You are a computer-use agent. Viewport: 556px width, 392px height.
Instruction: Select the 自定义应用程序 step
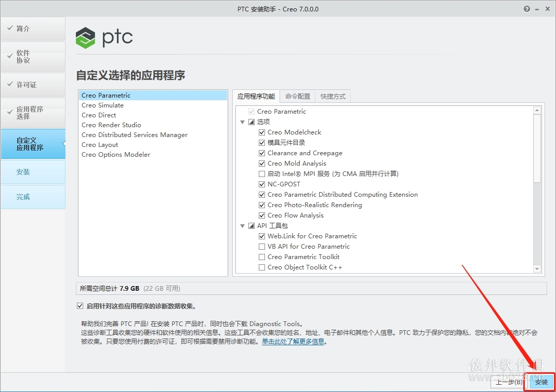pos(33,144)
